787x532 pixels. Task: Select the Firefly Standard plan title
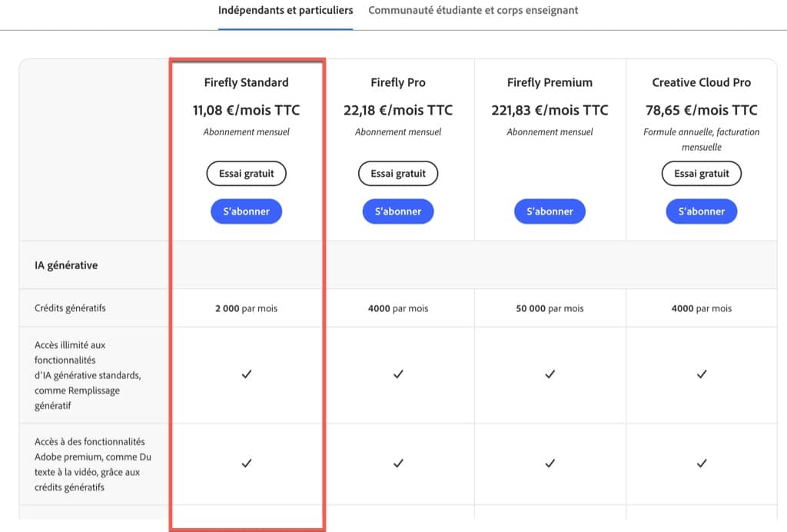(x=246, y=82)
